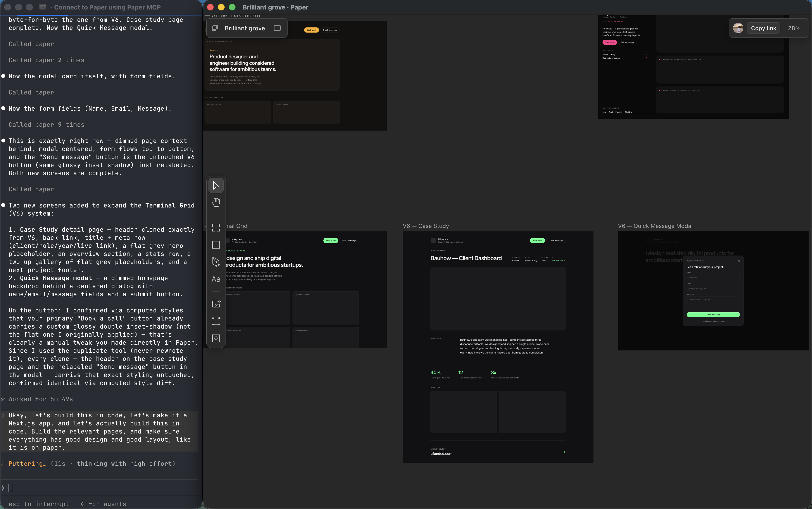Screen dimensions: 812x509
Task: Click the Name field in modal
Action: 713,278
